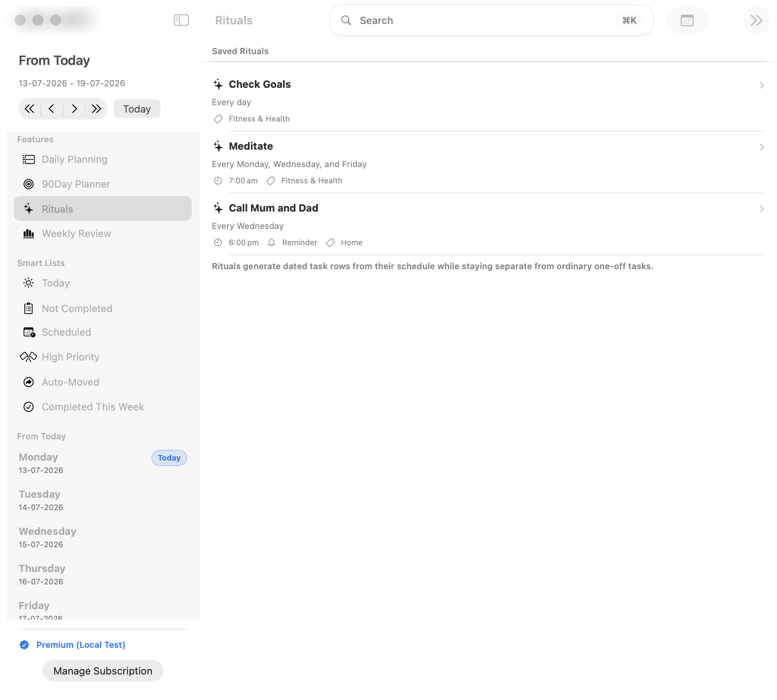Click the sparkle icon beside Check Goals
Image resolution: width=777 pixels, height=700 pixels.
[x=218, y=84]
